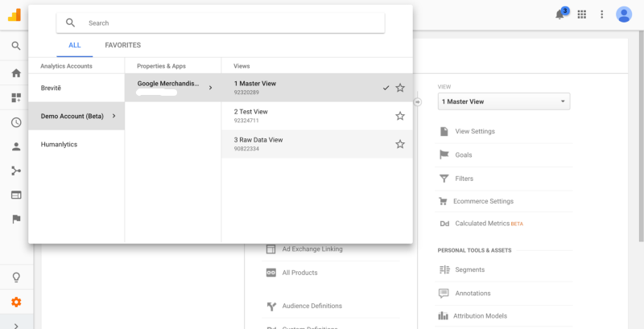Click the Discover lightbulb icon
The image size is (644, 329).
point(16,277)
